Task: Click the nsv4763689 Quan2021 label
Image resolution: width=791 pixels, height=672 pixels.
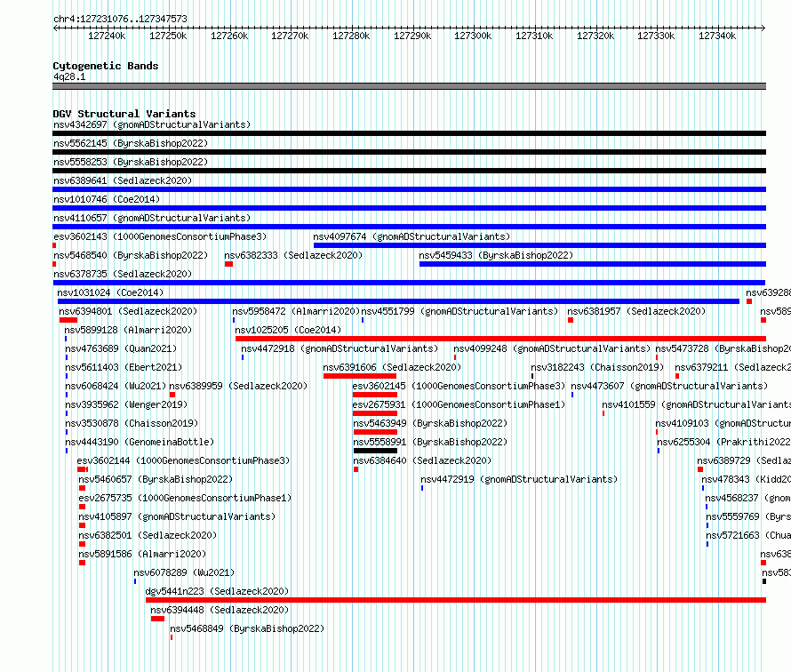Action: pyautogui.click(x=121, y=348)
